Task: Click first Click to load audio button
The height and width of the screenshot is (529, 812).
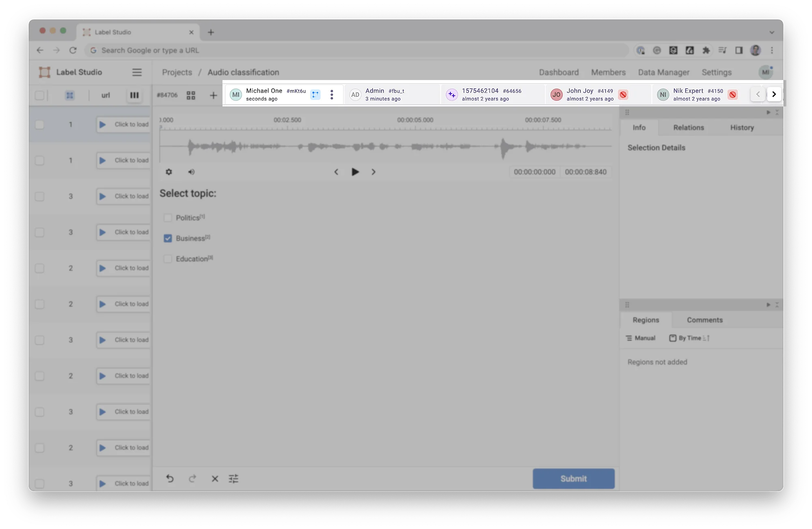Action: tap(123, 124)
